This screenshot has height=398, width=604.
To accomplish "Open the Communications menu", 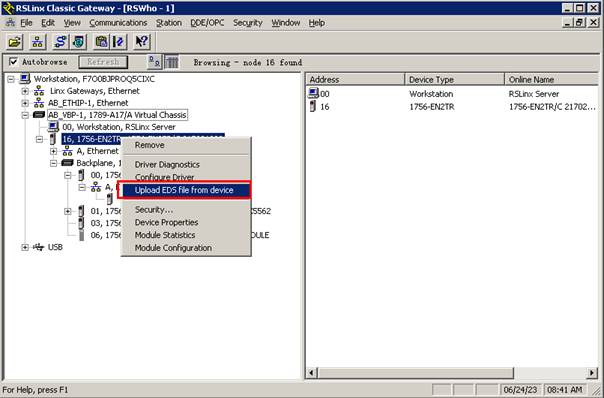I will coord(118,23).
